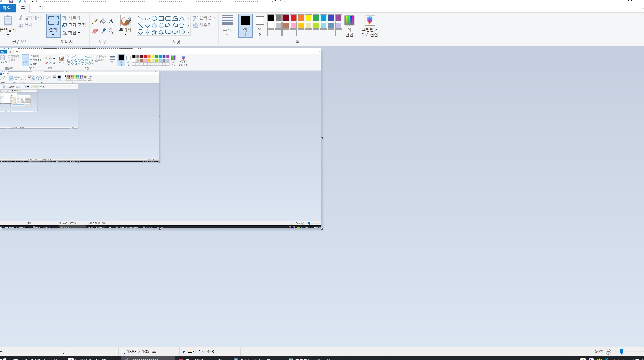Click the zoom out minus button
The height and width of the screenshot is (360, 644).
(x=608, y=352)
